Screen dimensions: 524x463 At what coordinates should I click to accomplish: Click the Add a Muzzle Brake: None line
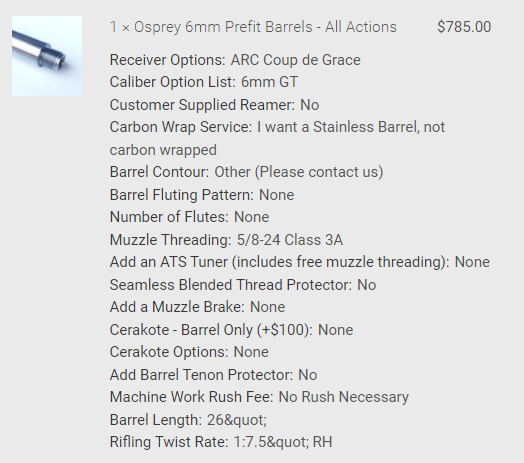[197, 307]
